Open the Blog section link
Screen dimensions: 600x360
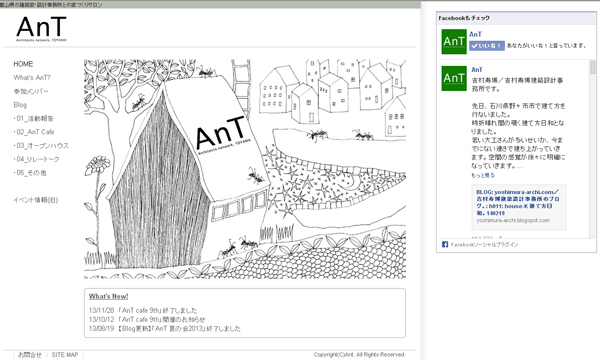[x=20, y=105]
